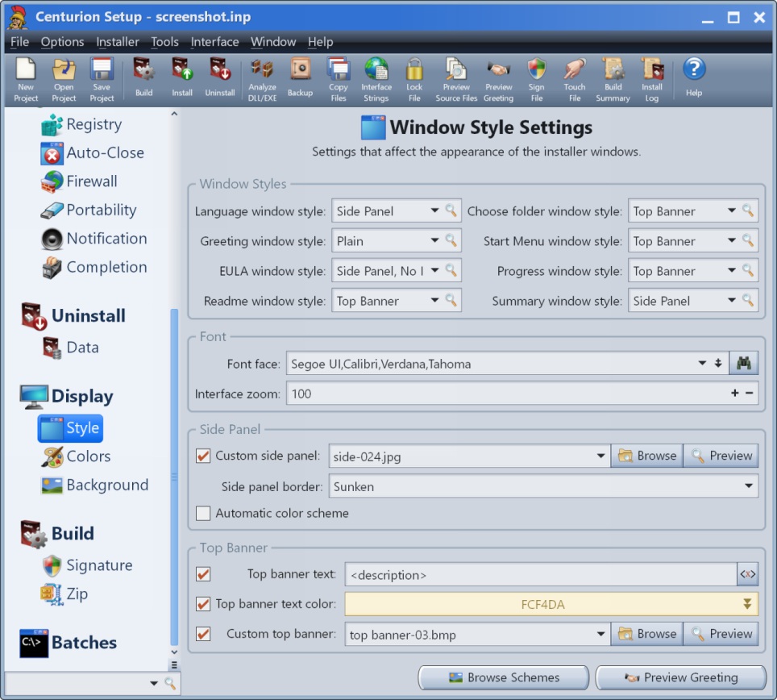The height and width of the screenshot is (700, 777).
Task: Save the project via Save Project icon
Action: (102, 79)
